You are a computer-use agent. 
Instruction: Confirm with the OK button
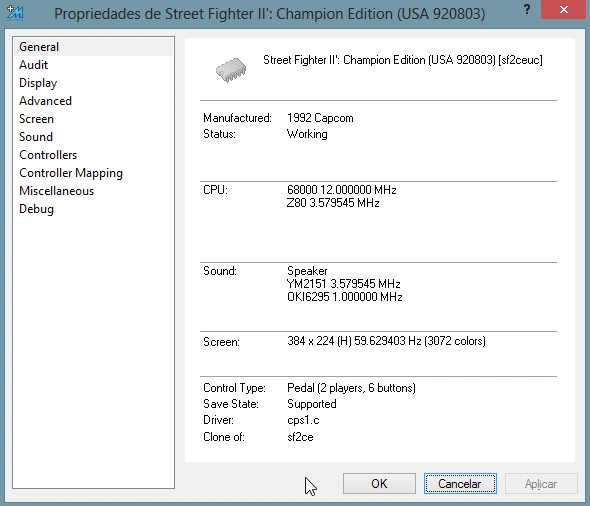[x=379, y=483]
